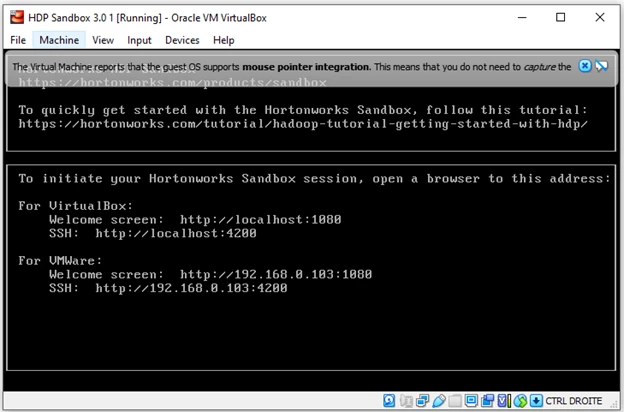Viewport: 624px width, 412px height.
Task: Click the keyboard capture arrow status icon
Action: point(536,400)
